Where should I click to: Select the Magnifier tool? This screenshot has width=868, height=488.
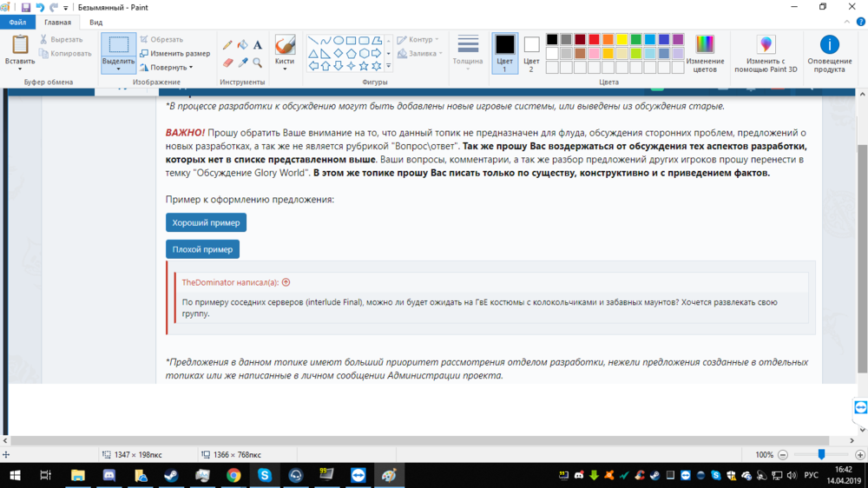click(258, 63)
